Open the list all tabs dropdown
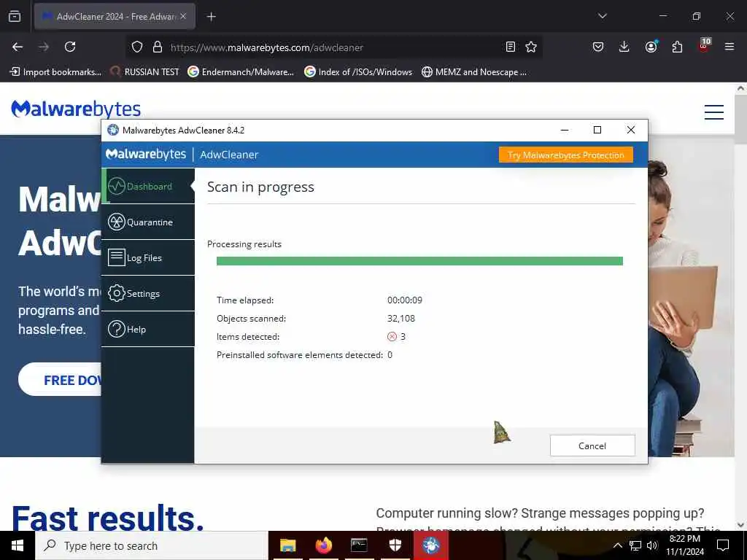Viewport: 747px width, 560px height. 603,16
